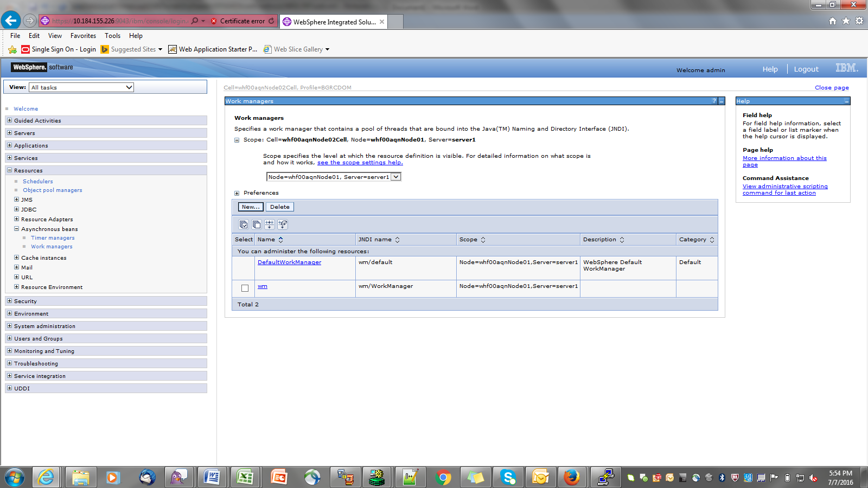
Task: Open Timer managers in navigation tree
Action: pyautogui.click(x=53, y=238)
